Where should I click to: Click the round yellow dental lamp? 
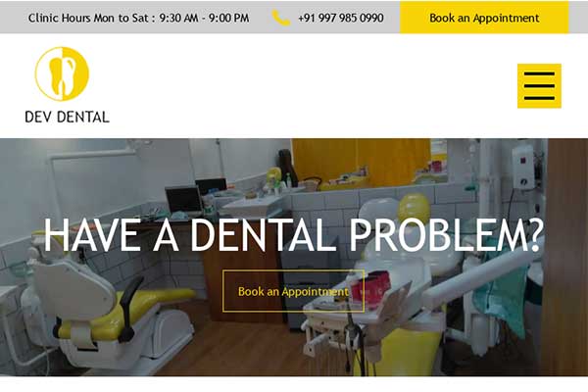414,209
